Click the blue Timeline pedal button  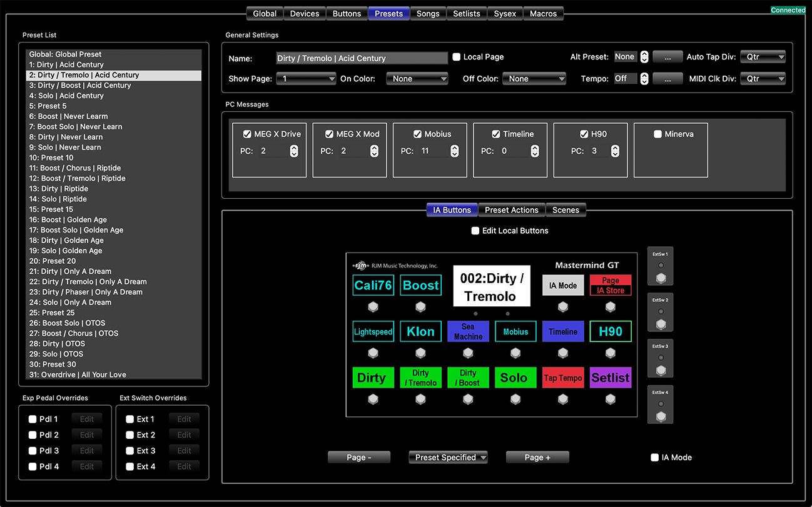(x=563, y=331)
